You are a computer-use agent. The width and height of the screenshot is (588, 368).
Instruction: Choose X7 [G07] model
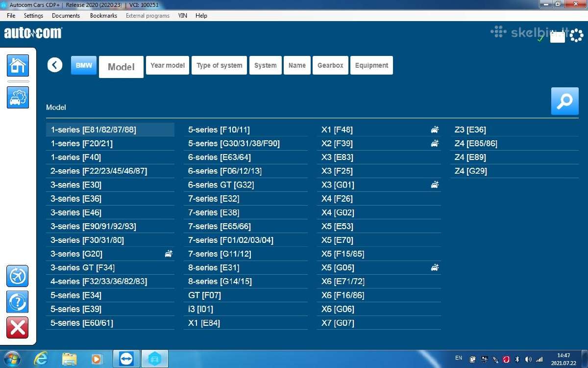[x=379, y=323]
